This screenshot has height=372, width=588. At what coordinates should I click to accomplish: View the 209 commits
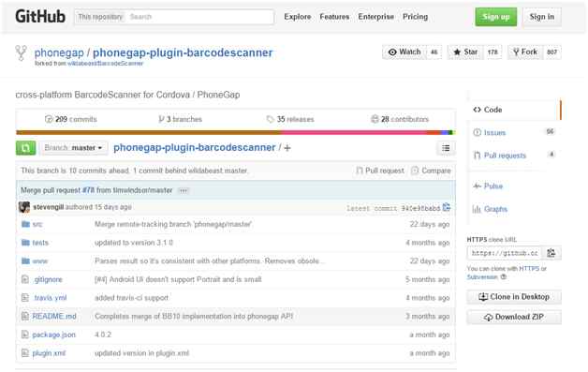70,119
